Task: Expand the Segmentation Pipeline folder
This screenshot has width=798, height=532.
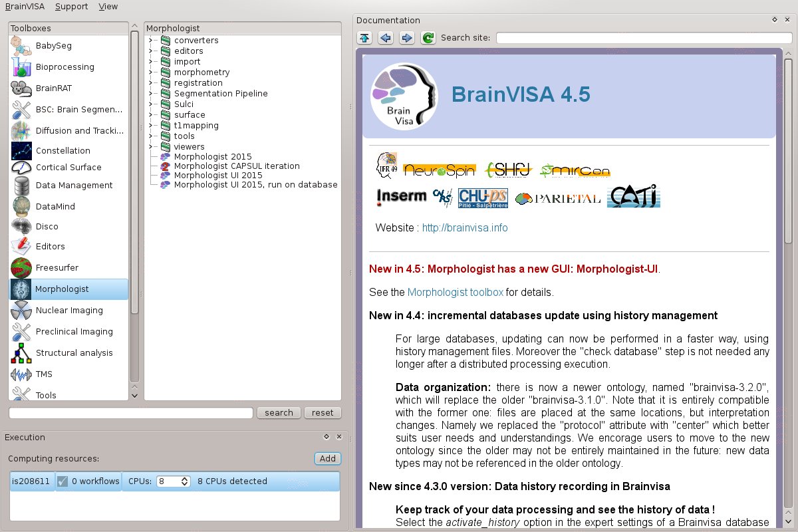Action: [151, 94]
